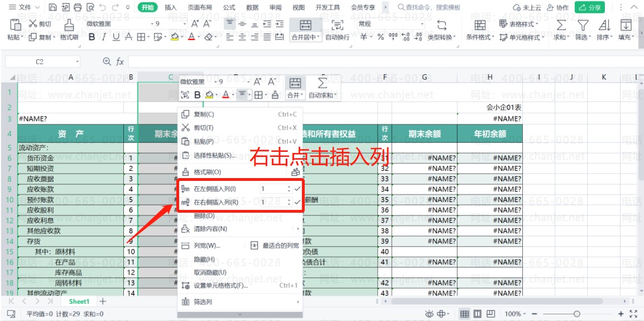Click the Undo arrow icon
Image resolution: width=644 pixels, height=321 pixels.
tap(103, 7)
